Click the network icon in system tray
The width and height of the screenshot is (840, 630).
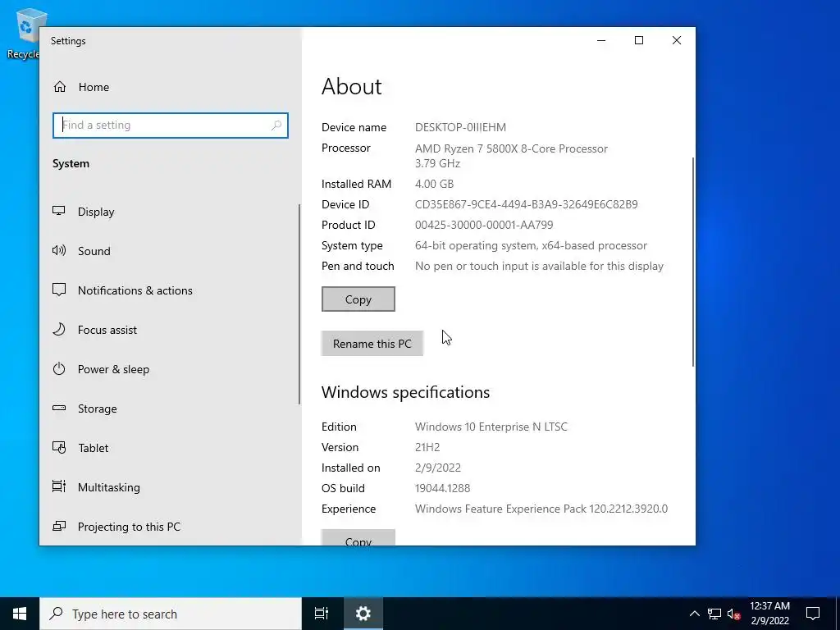(x=714, y=614)
